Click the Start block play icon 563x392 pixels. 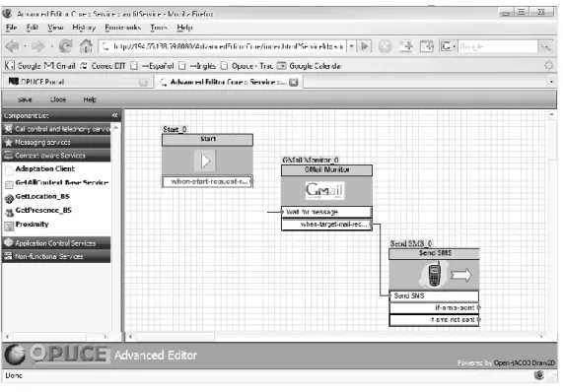click(205, 161)
